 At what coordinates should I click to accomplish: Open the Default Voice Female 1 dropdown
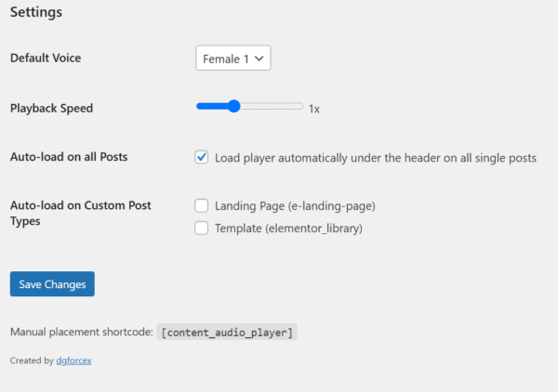(232, 59)
